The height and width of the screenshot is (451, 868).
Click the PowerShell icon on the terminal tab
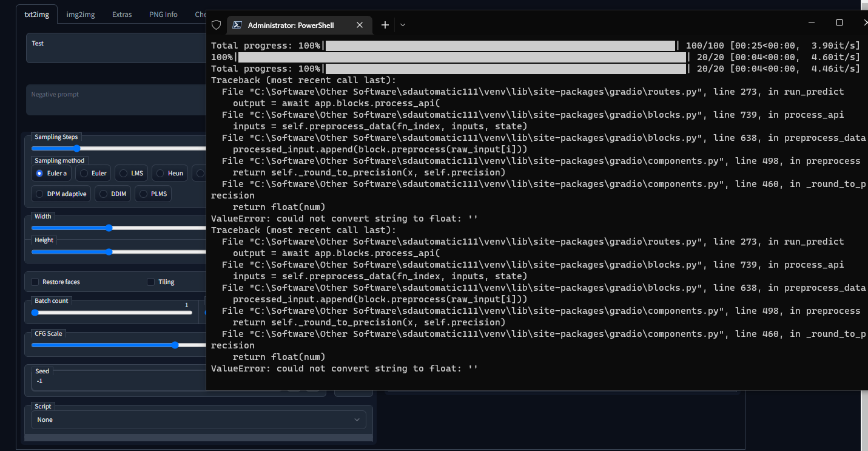[x=237, y=25]
